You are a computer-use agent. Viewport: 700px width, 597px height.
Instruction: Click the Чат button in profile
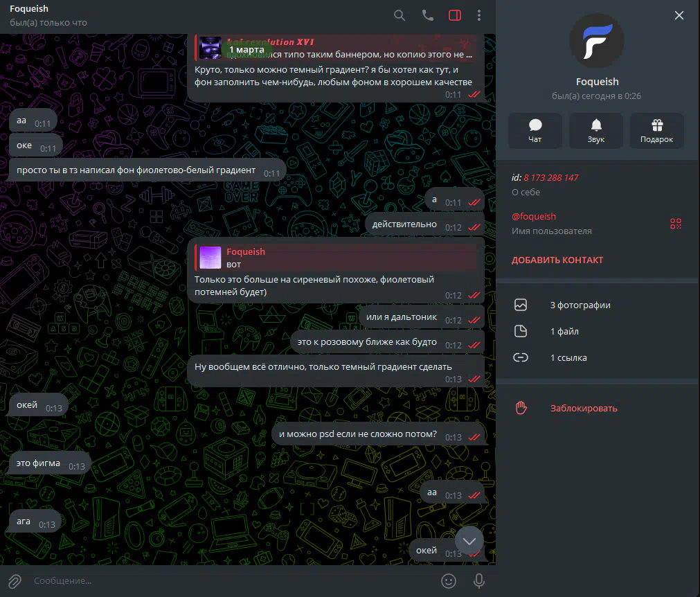(x=535, y=131)
